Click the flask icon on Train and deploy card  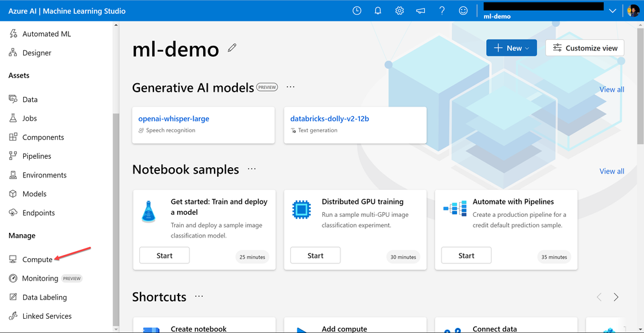149,211
